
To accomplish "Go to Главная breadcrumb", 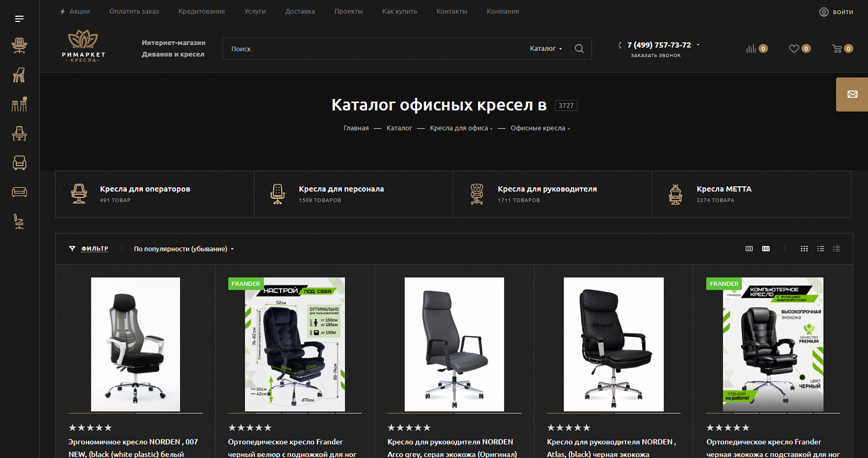I will click(x=356, y=128).
